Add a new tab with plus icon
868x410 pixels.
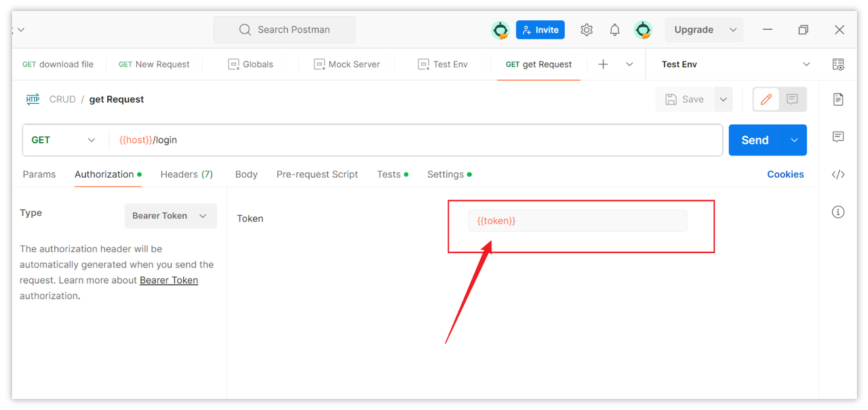pyautogui.click(x=603, y=64)
